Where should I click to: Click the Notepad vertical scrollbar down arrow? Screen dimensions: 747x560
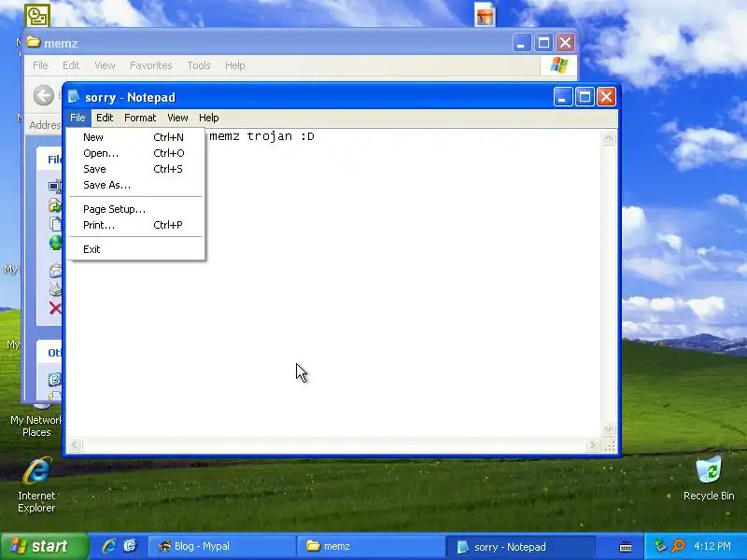tap(609, 429)
